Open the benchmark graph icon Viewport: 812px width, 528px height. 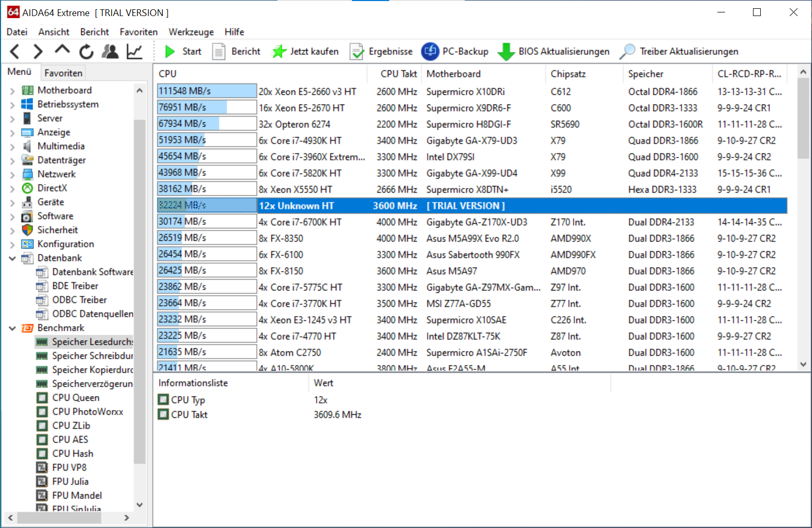coord(135,51)
